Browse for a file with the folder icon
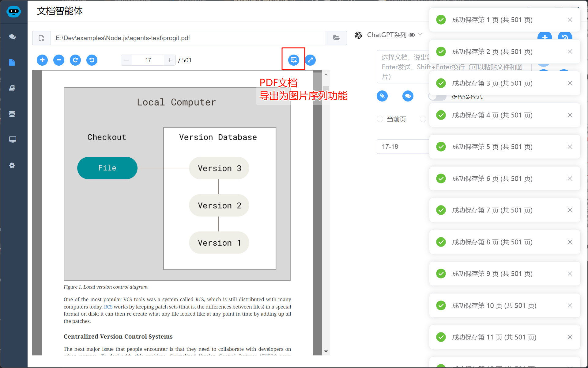 [336, 38]
